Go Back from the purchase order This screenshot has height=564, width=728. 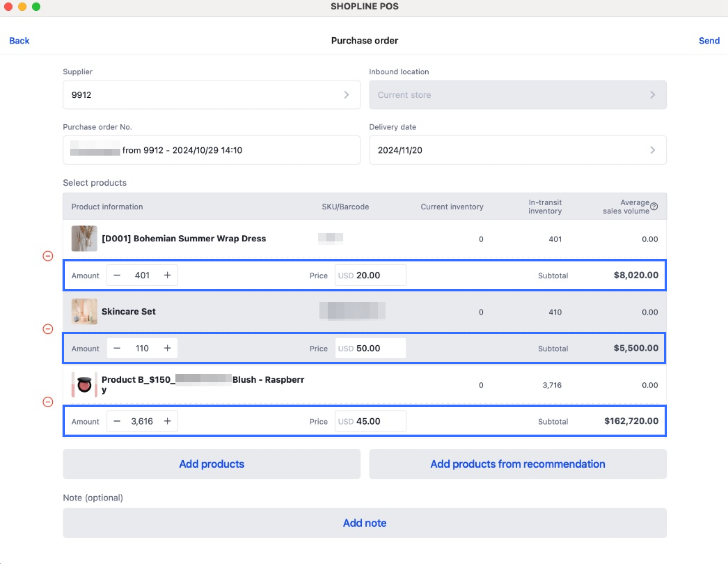point(19,41)
